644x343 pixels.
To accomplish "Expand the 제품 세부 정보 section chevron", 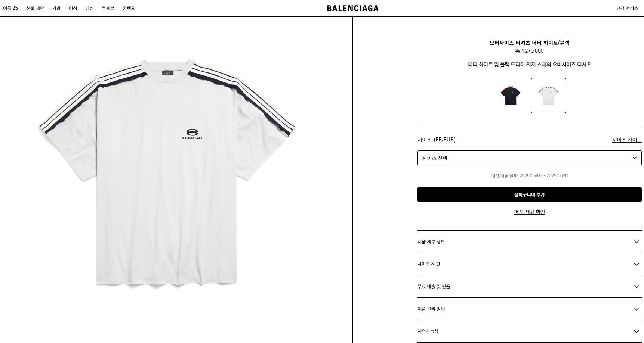I will (636, 242).
